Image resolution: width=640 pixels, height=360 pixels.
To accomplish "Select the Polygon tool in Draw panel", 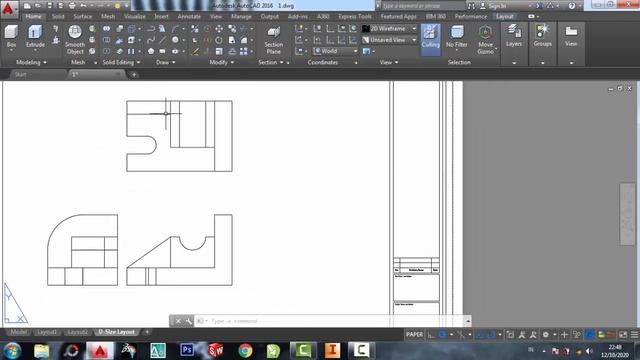I will (x=151, y=51).
